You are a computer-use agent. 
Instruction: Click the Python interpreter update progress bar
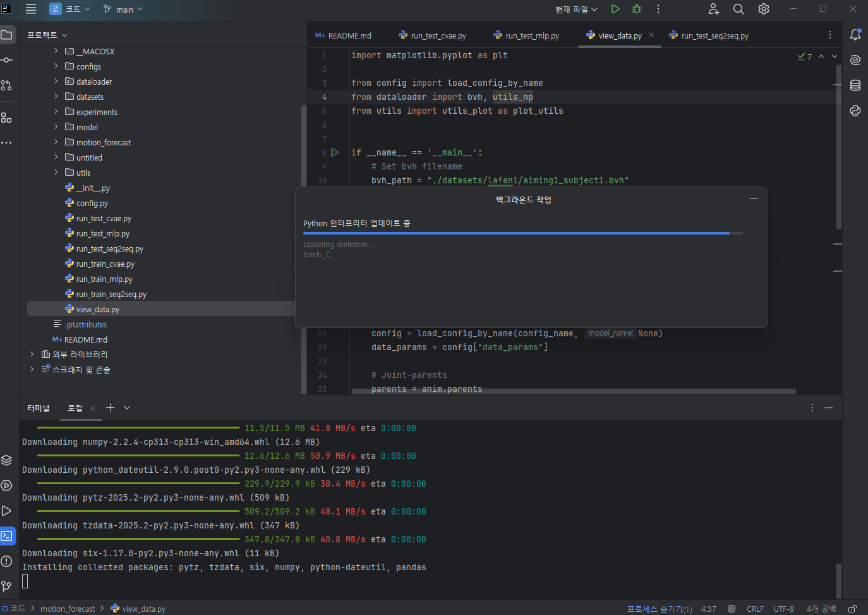tap(523, 233)
